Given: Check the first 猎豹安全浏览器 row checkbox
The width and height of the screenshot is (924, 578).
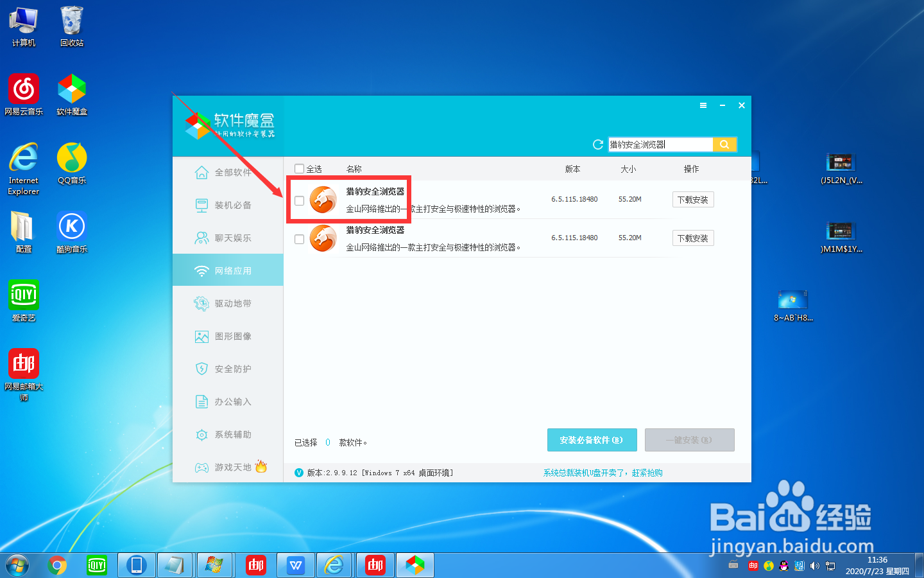Looking at the screenshot, I should (x=299, y=200).
